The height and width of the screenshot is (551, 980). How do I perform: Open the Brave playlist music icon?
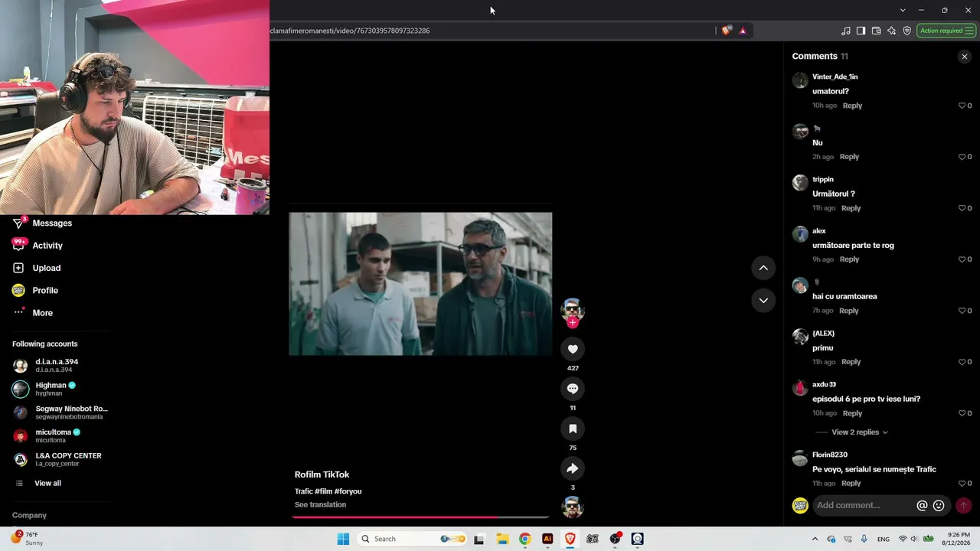coord(845,31)
